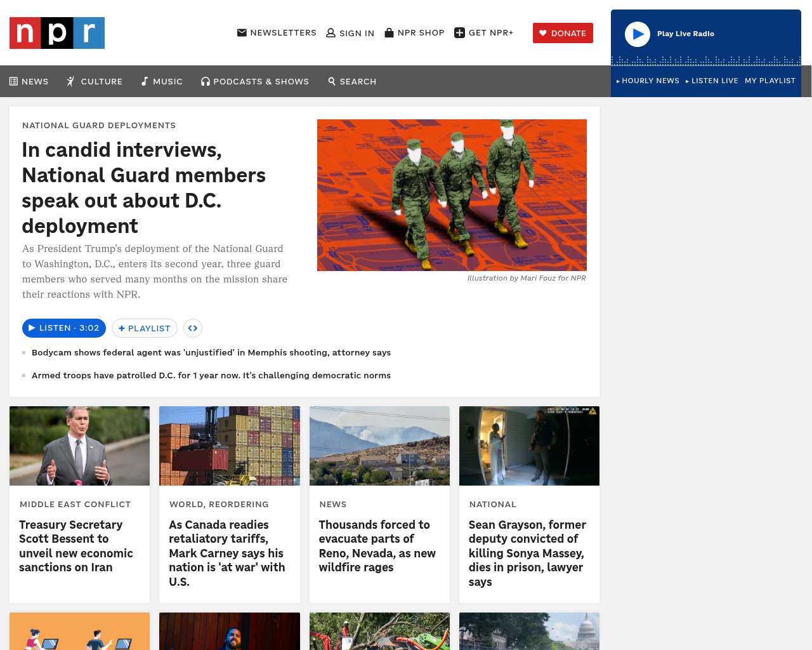
Task: Open Memphis shooting bodycam story link
Action: point(211,352)
